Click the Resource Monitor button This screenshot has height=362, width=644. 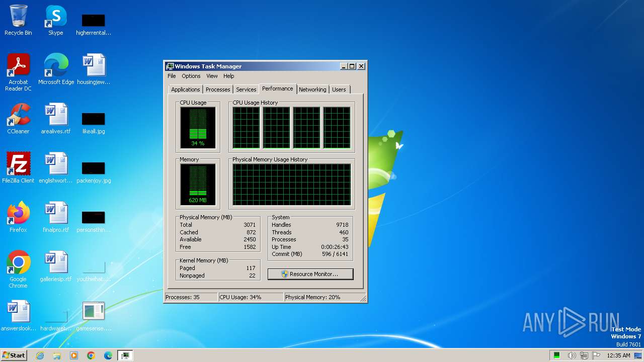pos(310,274)
